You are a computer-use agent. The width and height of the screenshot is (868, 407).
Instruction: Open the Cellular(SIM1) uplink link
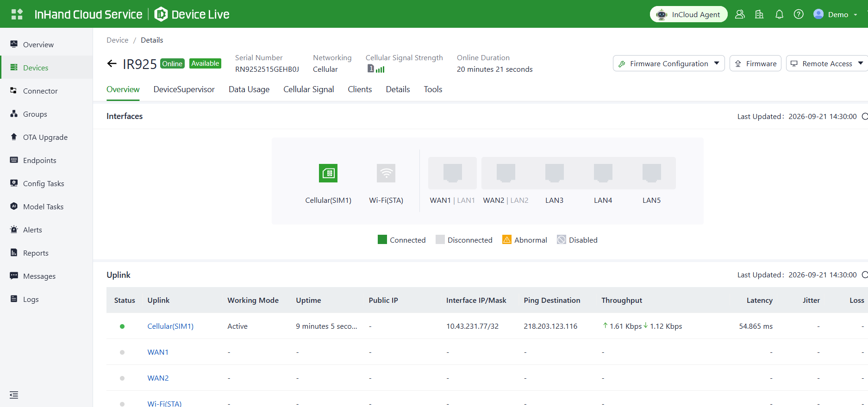pos(170,326)
